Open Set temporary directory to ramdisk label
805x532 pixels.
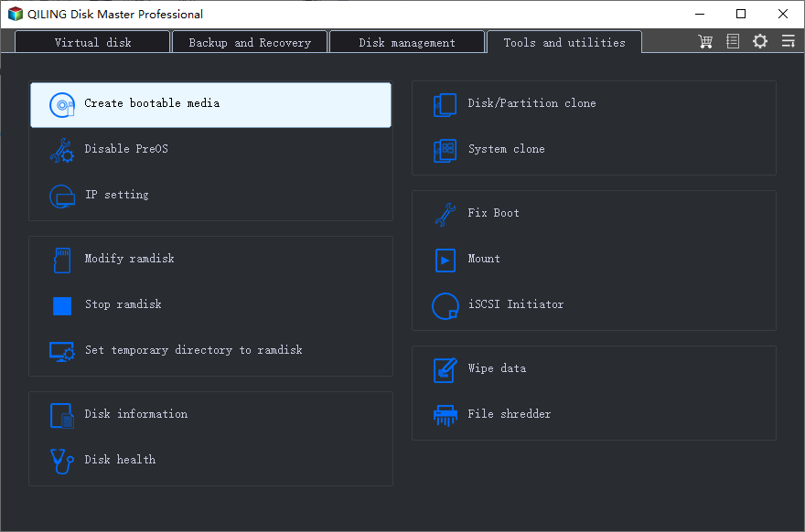point(194,350)
